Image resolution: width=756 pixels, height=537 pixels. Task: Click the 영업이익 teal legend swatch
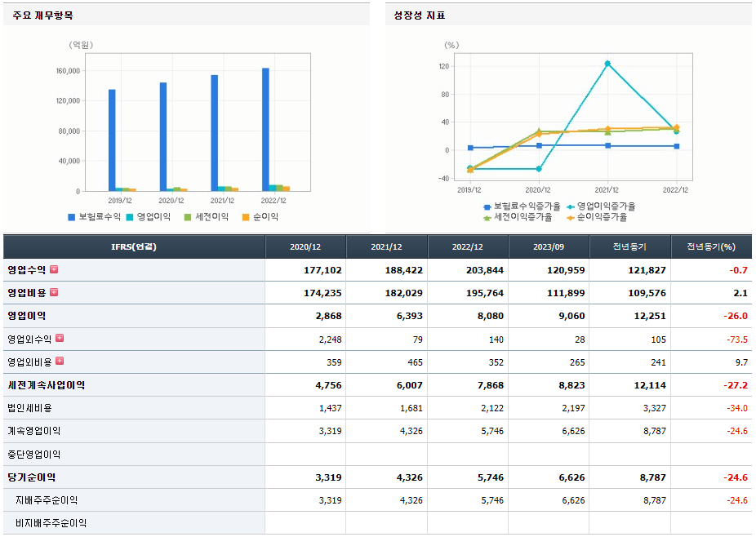coord(130,217)
